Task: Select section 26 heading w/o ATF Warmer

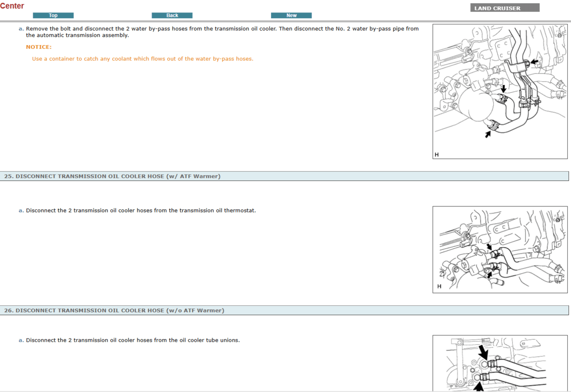Action: (x=284, y=310)
